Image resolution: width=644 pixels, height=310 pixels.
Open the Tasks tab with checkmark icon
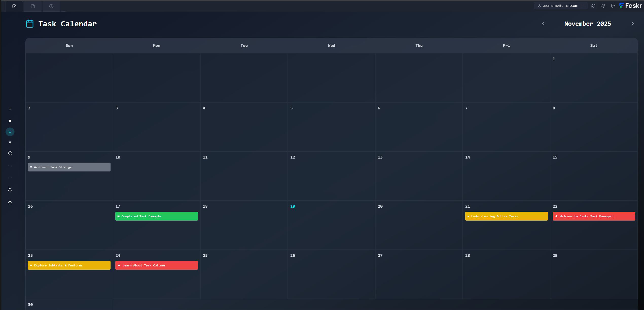[x=14, y=6]
